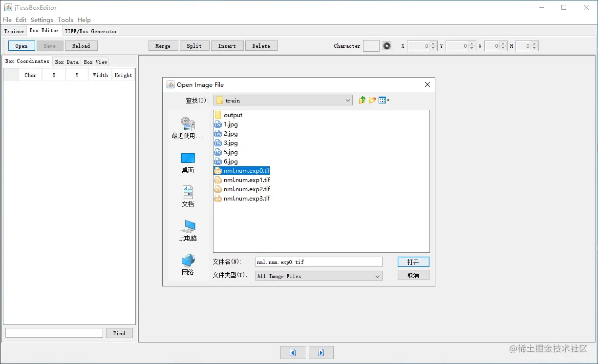Viewport: 598px width, 364px height.
Task: Select file nml.num.exp2.tif
Action: pos(242,189)
